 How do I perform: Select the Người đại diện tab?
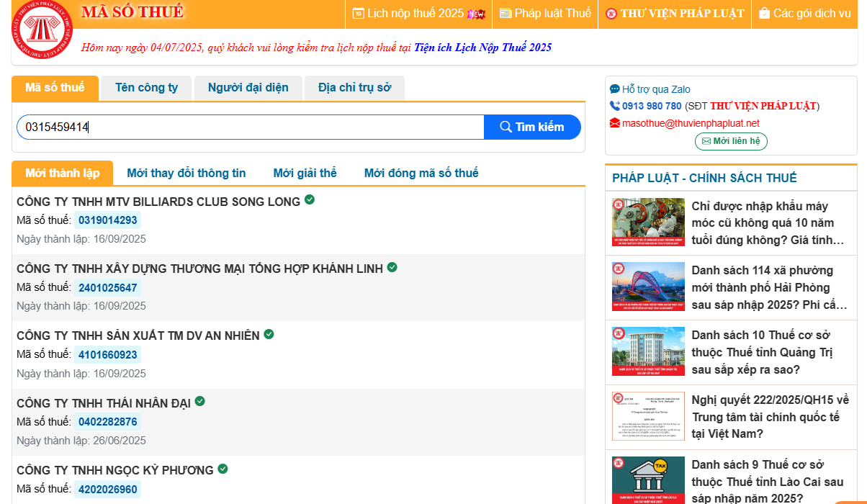pyautogui.click(x=248, y=88)
